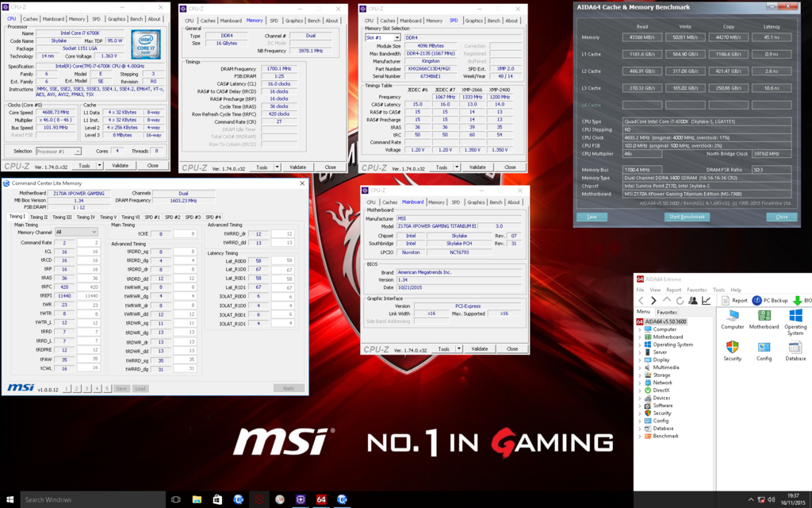
Task: Go back in AIDA64 Extreme toolbar
Action: click(641, 301)
